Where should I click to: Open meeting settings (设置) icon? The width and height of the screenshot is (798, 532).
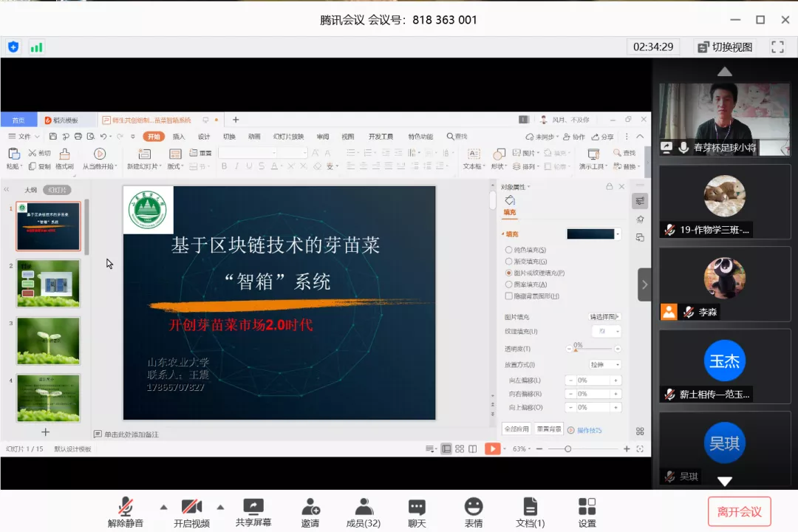click(x=587, y=507)
